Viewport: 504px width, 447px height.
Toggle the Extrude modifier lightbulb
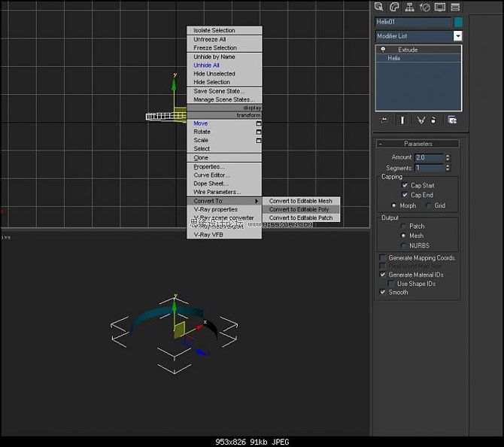[383, 50]
